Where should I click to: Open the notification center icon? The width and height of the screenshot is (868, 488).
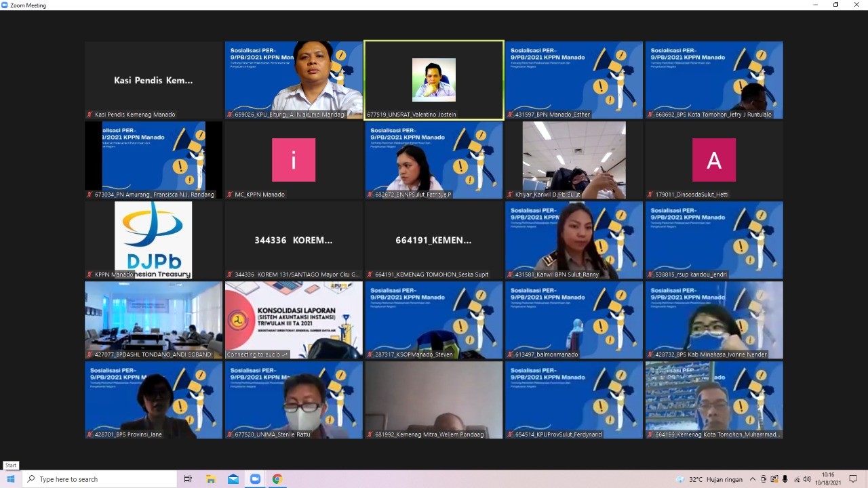tap(853, 479)
